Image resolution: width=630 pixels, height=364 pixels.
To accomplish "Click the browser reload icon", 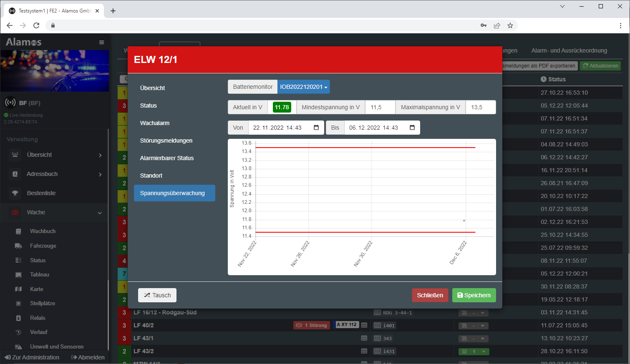I will point(36,25).
